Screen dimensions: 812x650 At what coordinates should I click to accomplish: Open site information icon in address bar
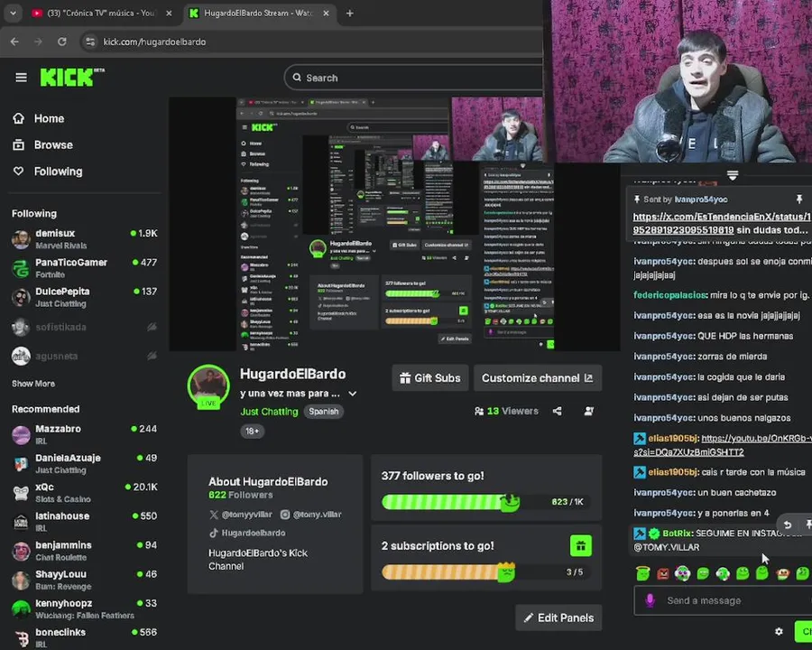[90, 42]
